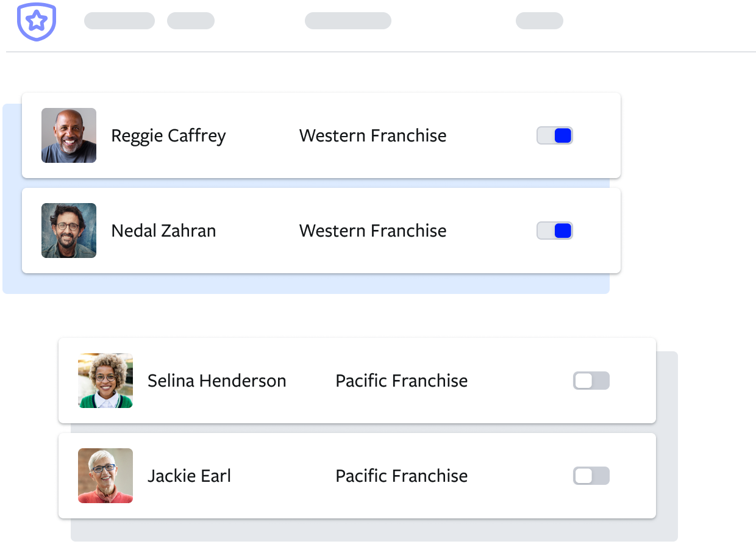Image resolution: width=756 pixels, height=544 pixels.
Task: Open the first navigation item beside the logo
Action: [119, 21]
